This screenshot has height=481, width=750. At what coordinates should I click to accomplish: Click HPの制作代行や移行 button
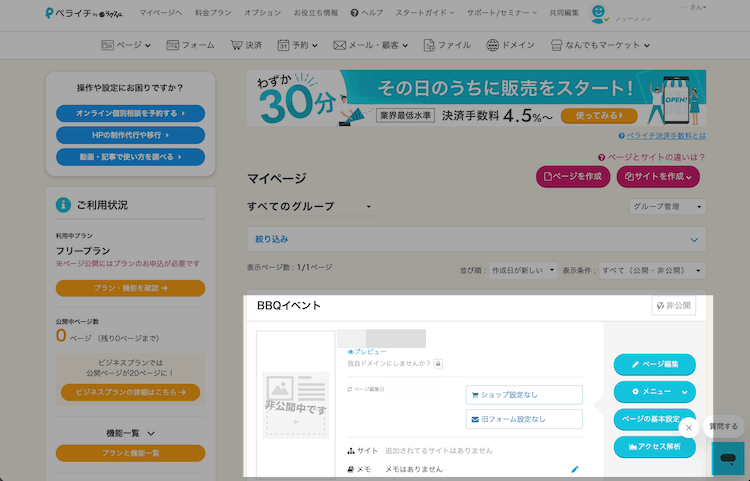tap(131, 135)
